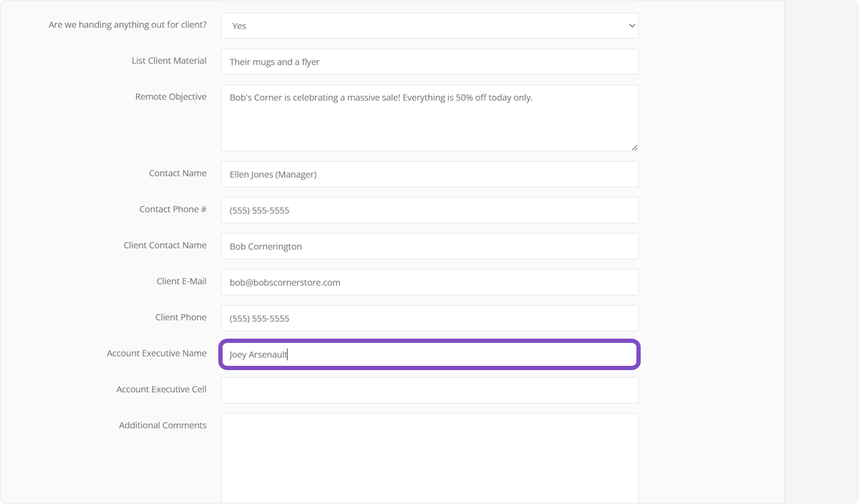Focus the Remote Objective text area
Image resolution: width=859 pixels, height=504 pixels.
coord(429,118)
